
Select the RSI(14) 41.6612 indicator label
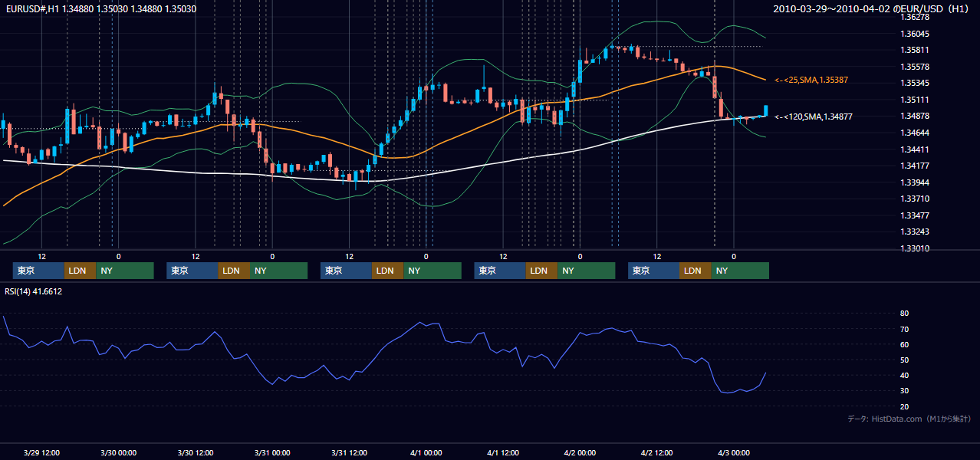[34, 291]
